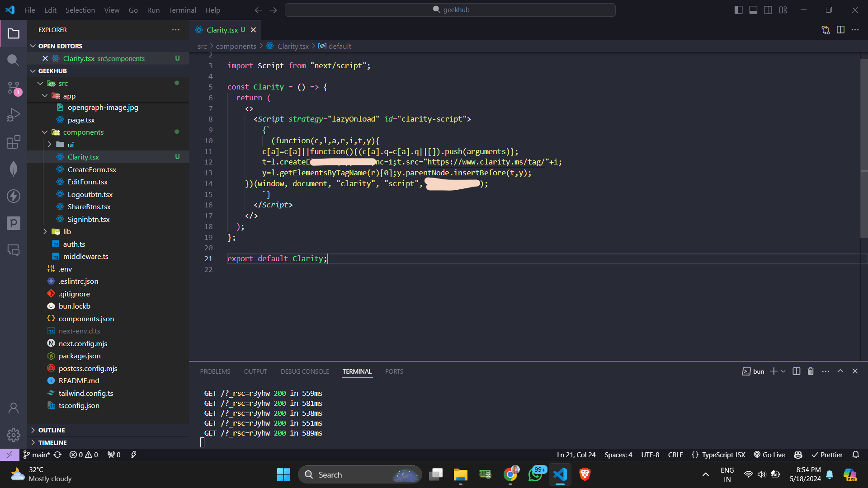
Task: Show notifications from the status bar bell
Action: click(x=856, y=455)
